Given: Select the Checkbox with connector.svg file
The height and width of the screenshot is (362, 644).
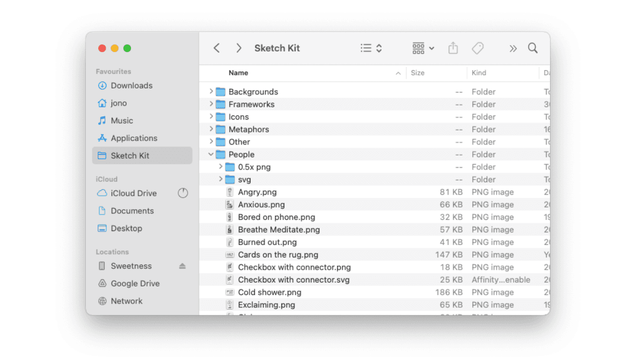Looking at the screenshot, I should 294,280.
